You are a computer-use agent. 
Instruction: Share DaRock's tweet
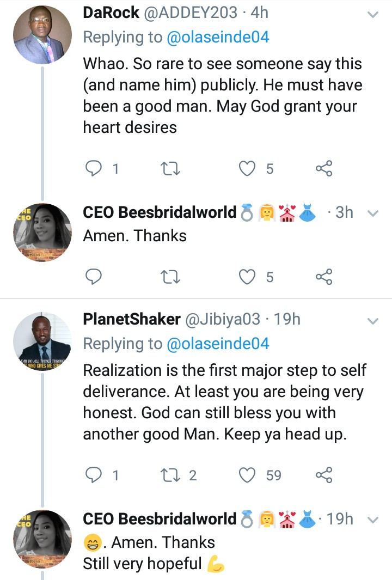tap(324, 169)
